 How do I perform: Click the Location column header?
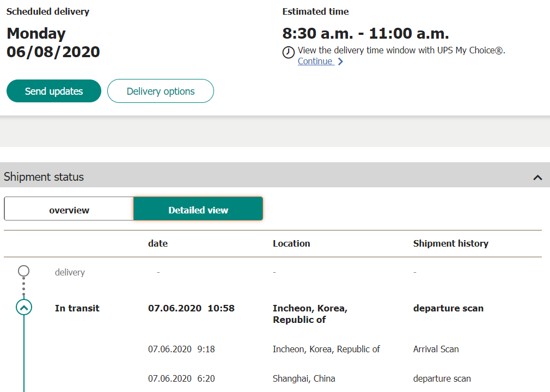[x=291, y=243]
